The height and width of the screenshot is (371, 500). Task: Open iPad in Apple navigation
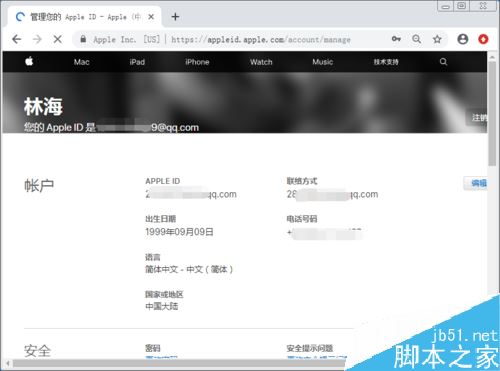click(x=137, y=62)
